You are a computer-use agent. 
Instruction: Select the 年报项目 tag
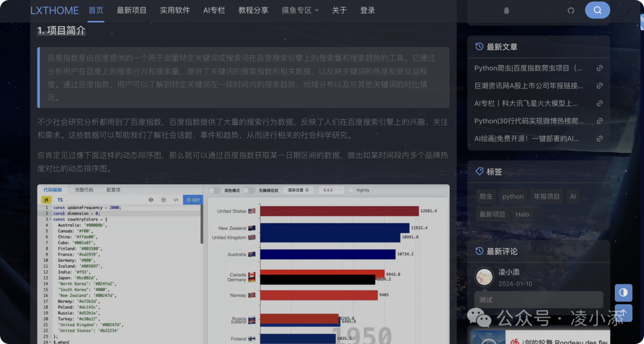click(547, 196)
